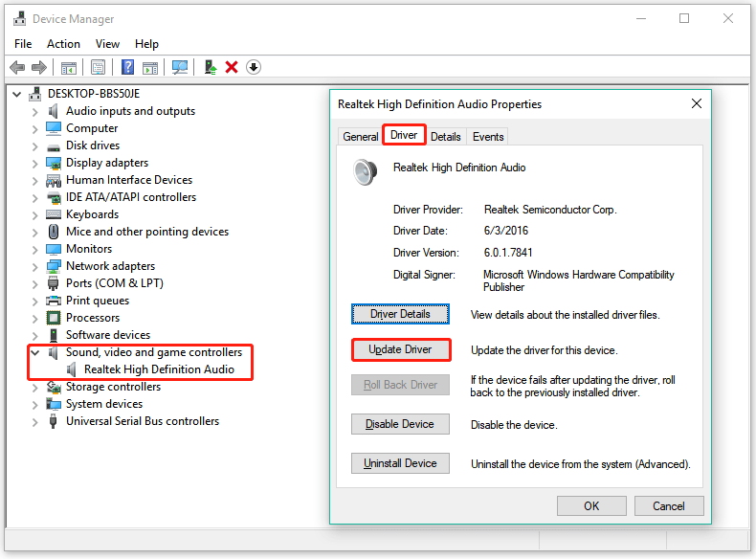Select the Driver tab
This screenshot has width=756, height=559.
[x=404, y=135]
